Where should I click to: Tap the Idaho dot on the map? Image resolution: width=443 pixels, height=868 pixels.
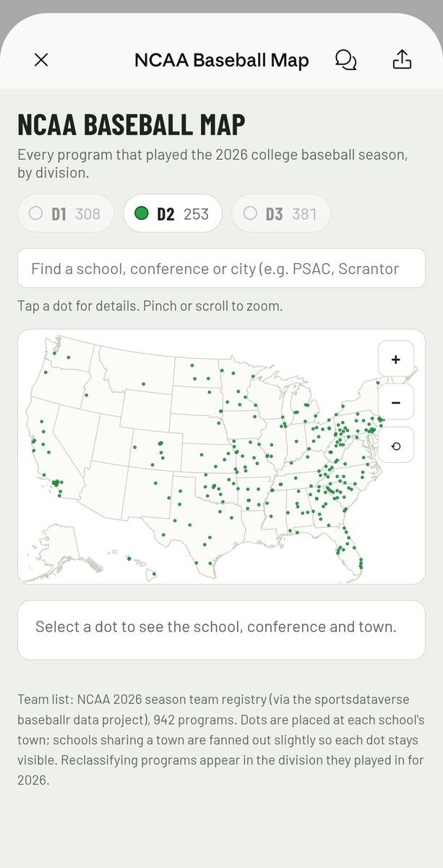coord(86,395)
